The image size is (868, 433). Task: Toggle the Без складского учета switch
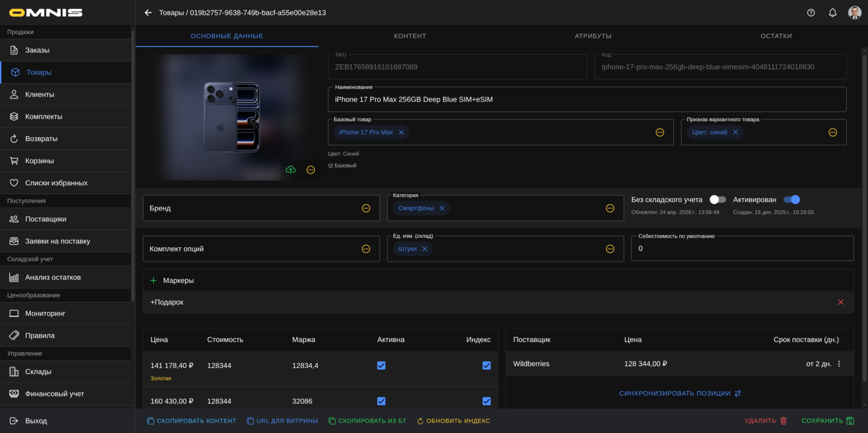[717, 199]
